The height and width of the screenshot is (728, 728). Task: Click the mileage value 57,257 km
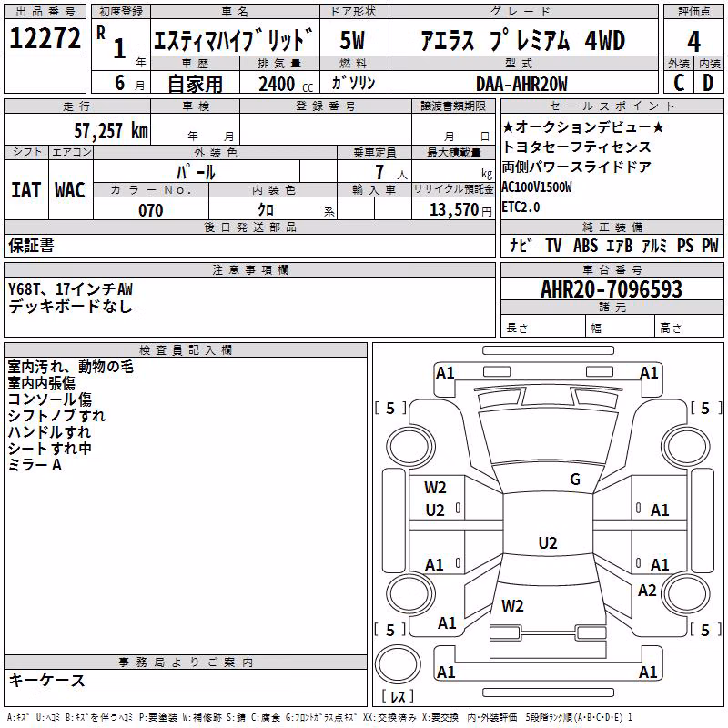click(x=111, y=131)
